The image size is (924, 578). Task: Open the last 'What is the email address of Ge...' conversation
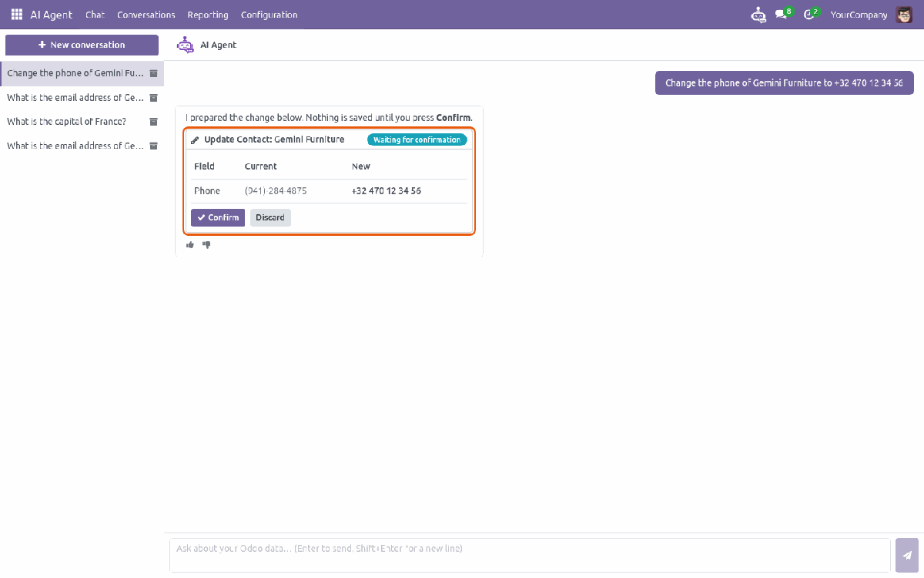tap(75, 146)
